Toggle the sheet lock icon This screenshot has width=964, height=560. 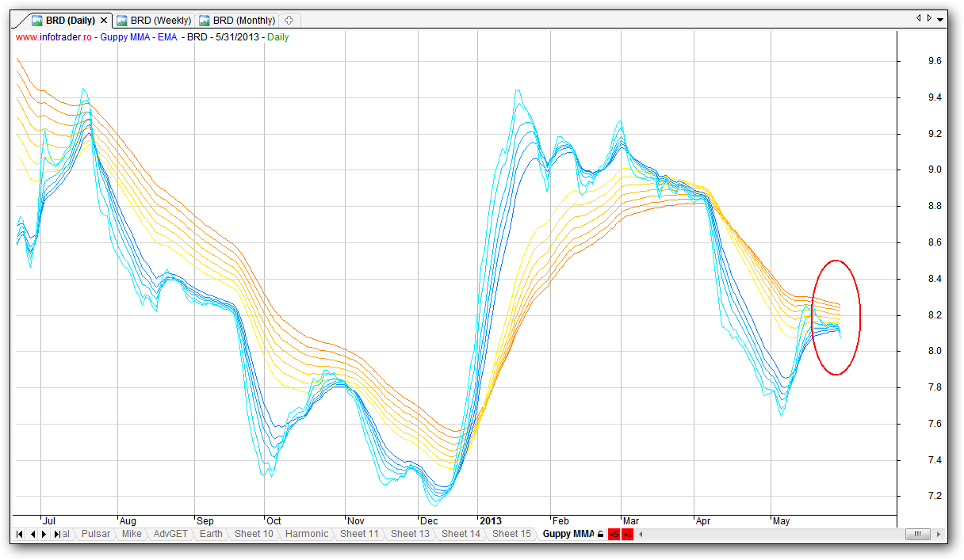(600, 535)
